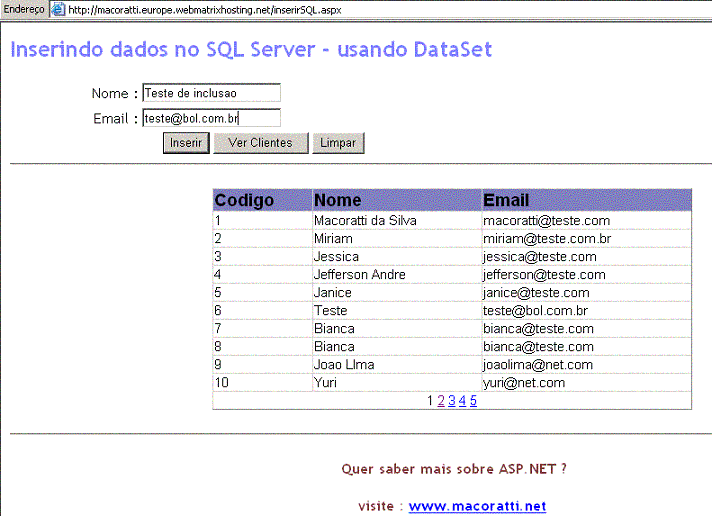Select bianca@teste.com in row 7

pyautogui.click(x=586, y=329)
